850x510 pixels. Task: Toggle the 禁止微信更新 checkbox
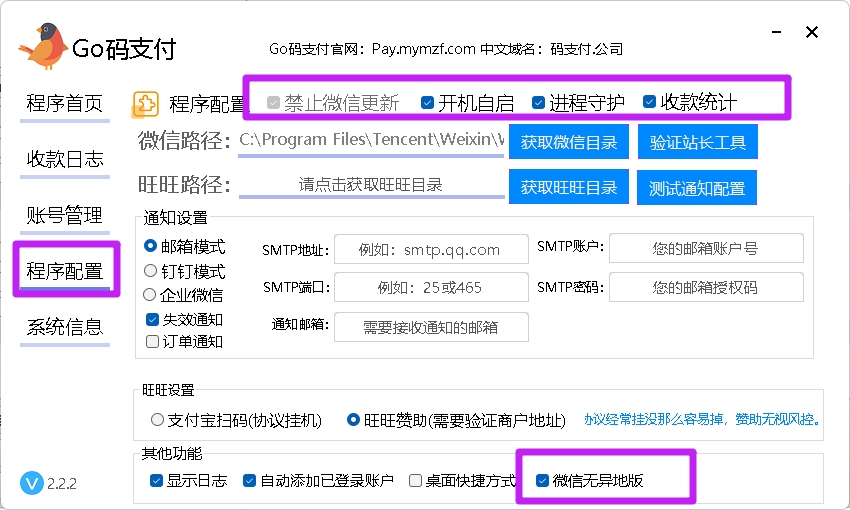click(273, 102)
